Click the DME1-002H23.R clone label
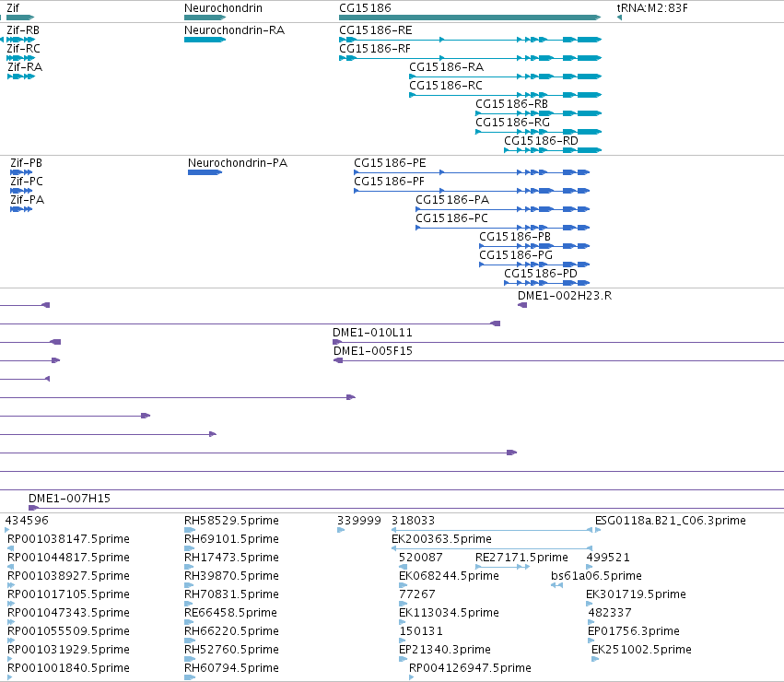This screenshot has width=784, height=682. 565,296
